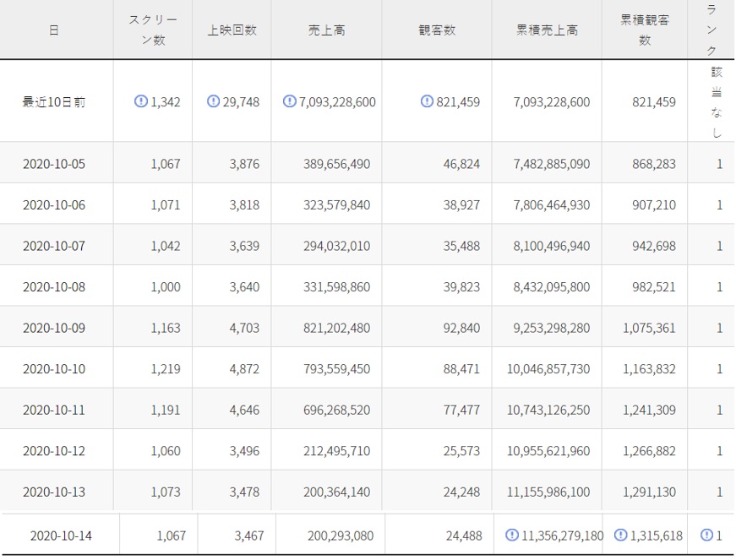This screenshot has width=736, height=560.
Task: Click cumulative sales value 10,046,857,730
Action: click(550, 369)
